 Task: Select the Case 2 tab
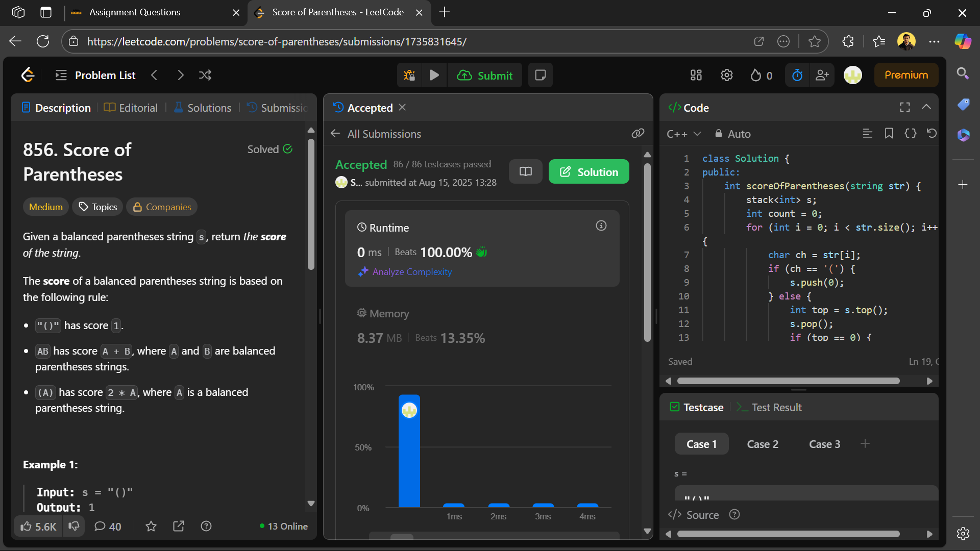point(763,444)
